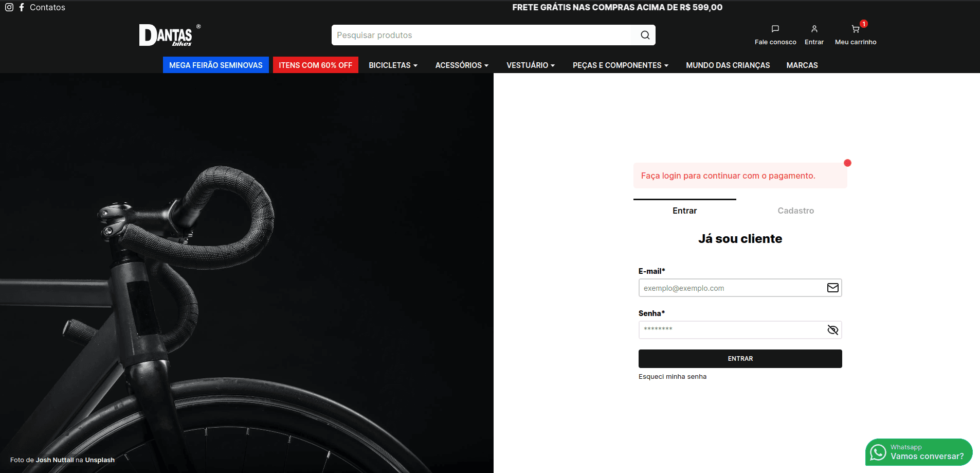Toggle password visibility in the Senha field
The height and width of the screenshot is (473, 980).
click(832, 330)
